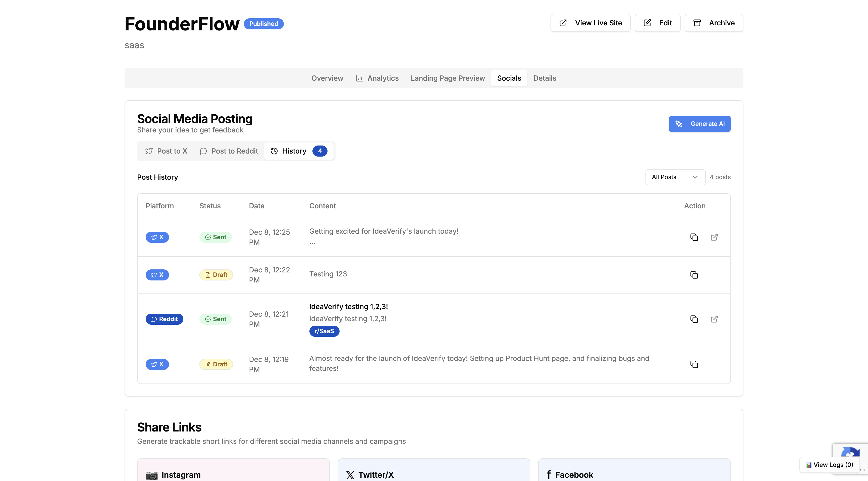Screen dimensions: 868x481
Task: Archive the FounderFlow project
Action: pos(714,23)
